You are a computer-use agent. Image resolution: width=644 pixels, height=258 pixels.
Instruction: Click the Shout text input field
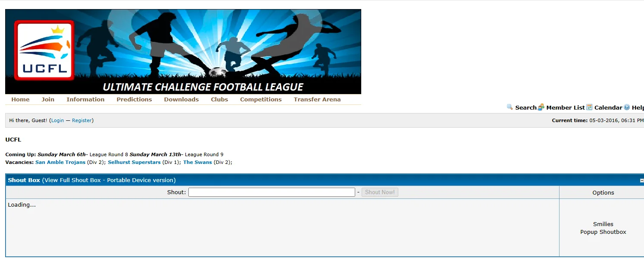pos(272,192)
